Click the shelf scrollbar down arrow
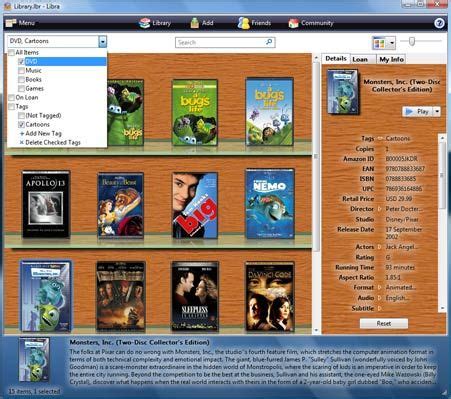 (316, 330)
